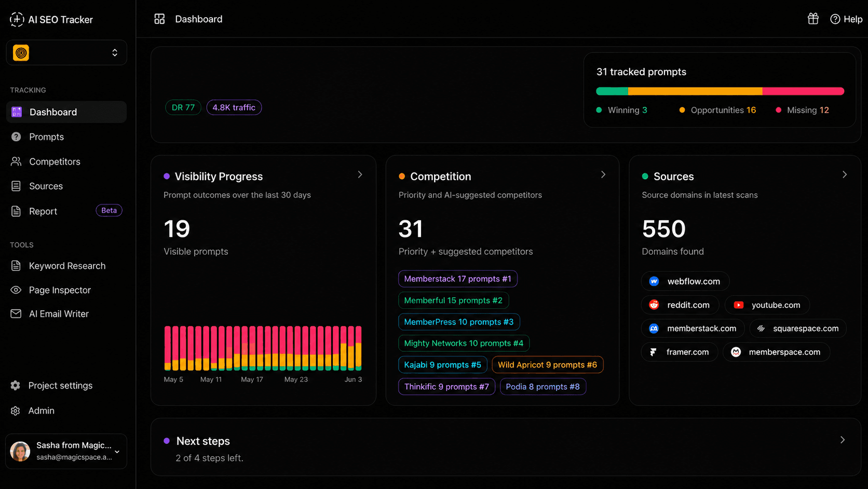Click the memberspace.com source chip
The height and width of the screenshot is (489, 868).
[776, 352]
